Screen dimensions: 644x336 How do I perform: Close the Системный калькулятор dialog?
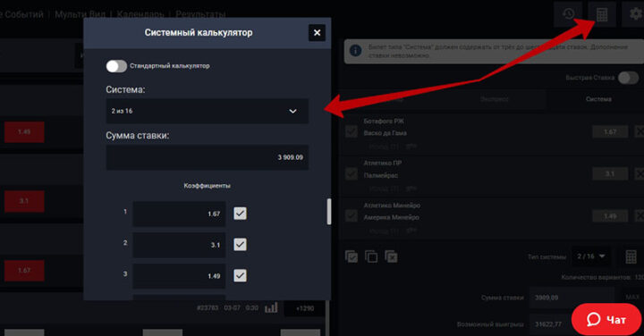(317, 33)
